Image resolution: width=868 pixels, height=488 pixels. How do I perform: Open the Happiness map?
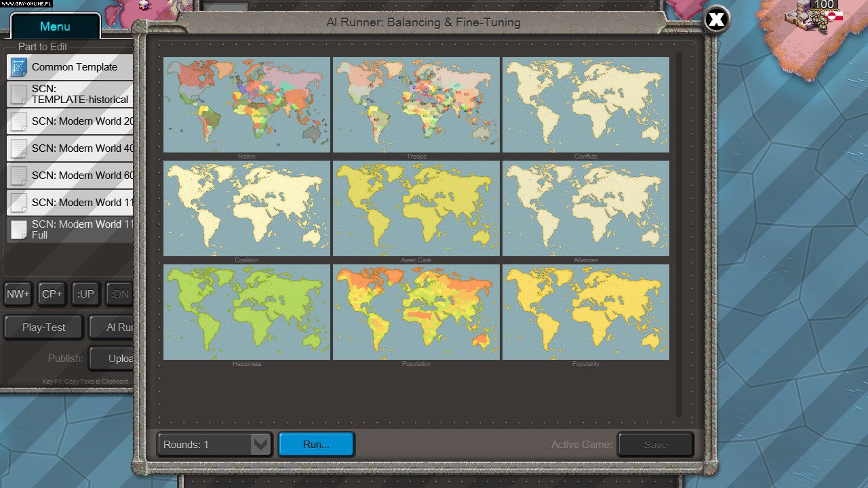tap(245, 311)
